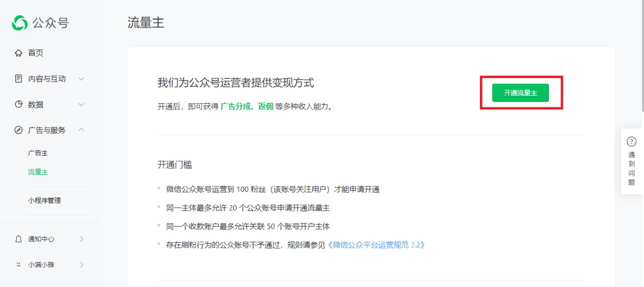Collapse the 广告与服务 menu chevron
This screenshot has width=644, height=287.
[81, 130]
